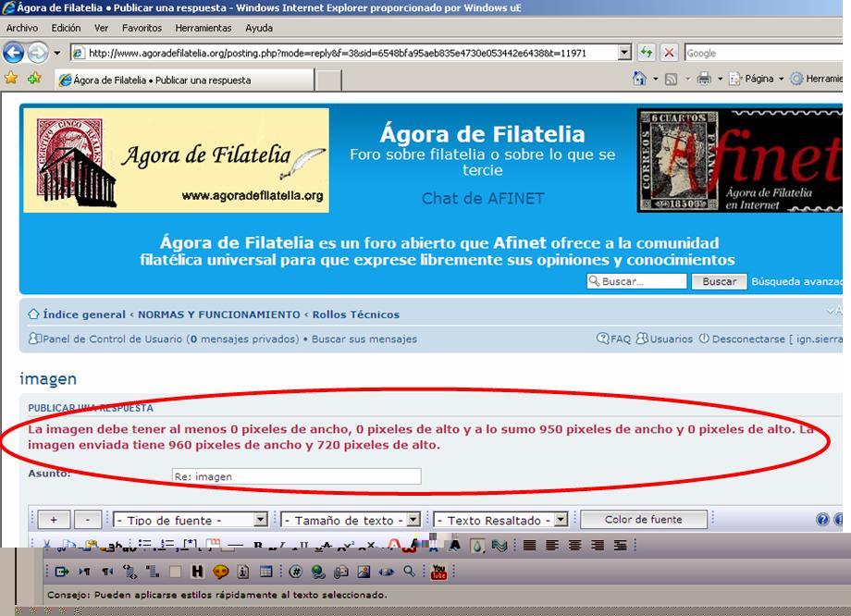Screen dimensions: 851x616
Task: Click the green Refresh page icon
Action: [646, 53]
